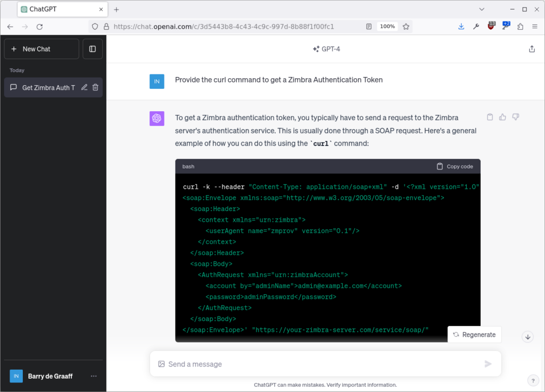
Task: Give the response a thumbs up
Action: pyautogui.click(x=502, y=116)
